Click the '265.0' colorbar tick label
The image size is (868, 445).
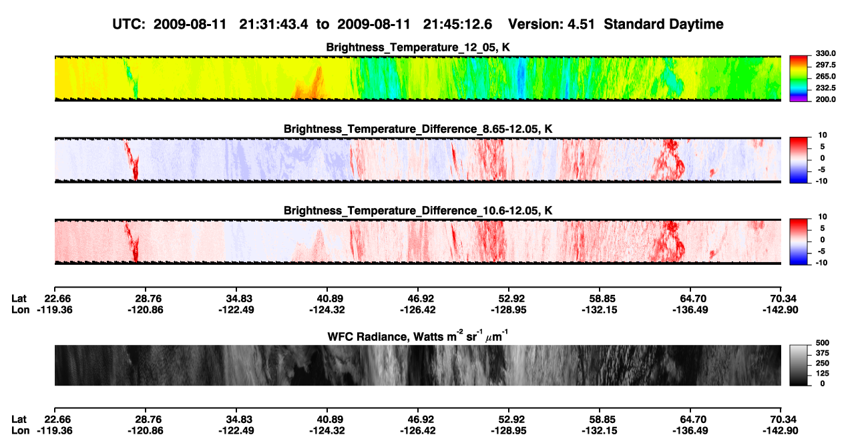825,77
